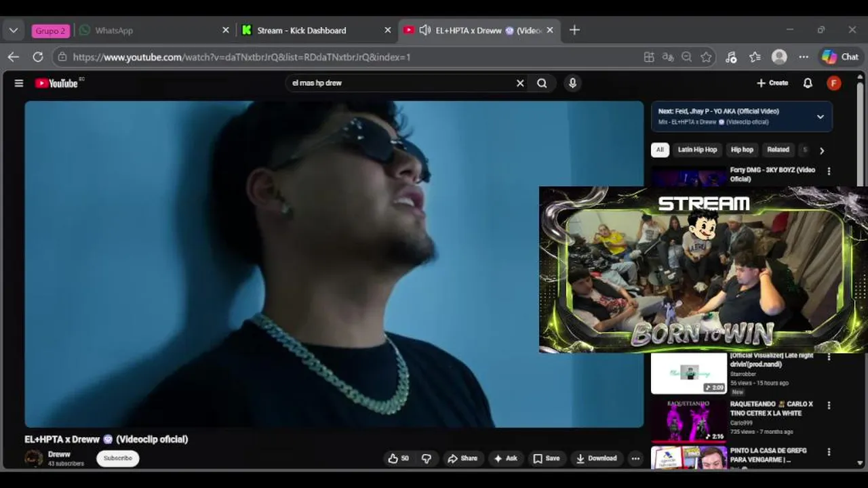View site info padlock icon in address bar

click(62, 57)
